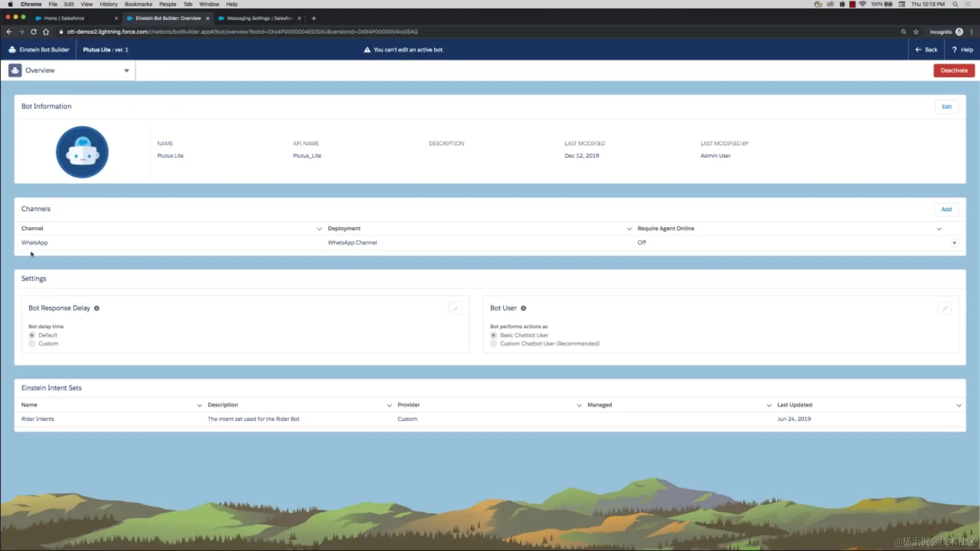Viewport: 980px width, 551px height.
Task: Open the Bot User edit pencil icon
Action: click(x=945, y=308)
